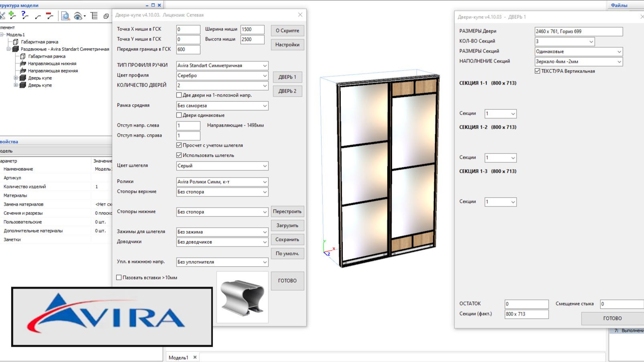Screen dimensions: 644x362
Task: Click the crossed tools icon in the toolbar
Action: [2, 15]
